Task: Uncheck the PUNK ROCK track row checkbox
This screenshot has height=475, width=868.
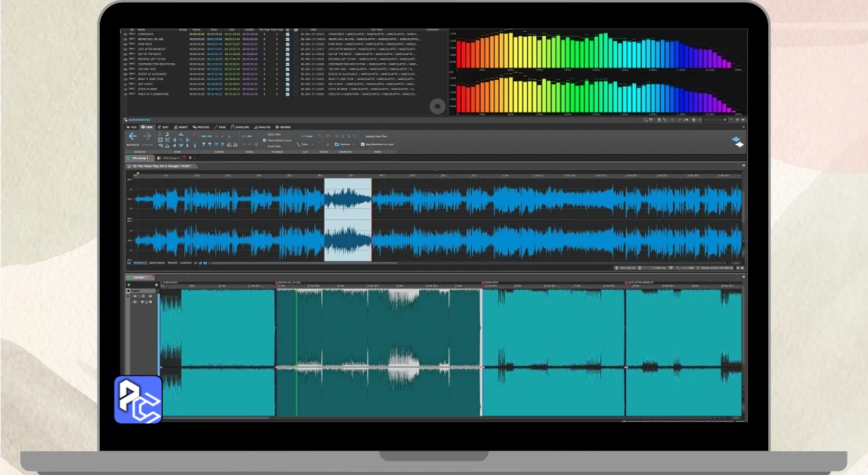Action: tap(288, 44)
